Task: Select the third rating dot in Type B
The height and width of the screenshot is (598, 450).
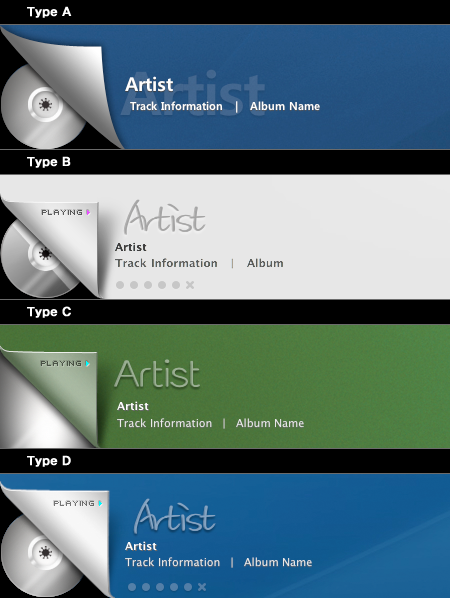Action: point(148,285)
